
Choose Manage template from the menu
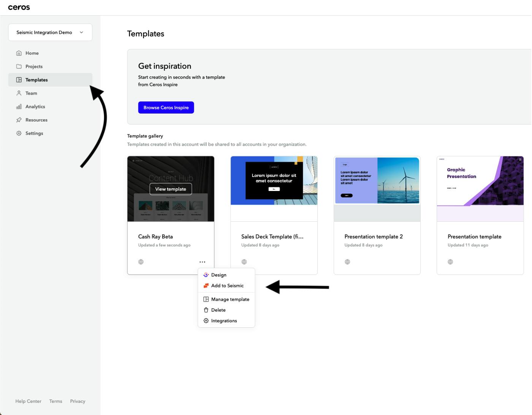tap(226, 299)
